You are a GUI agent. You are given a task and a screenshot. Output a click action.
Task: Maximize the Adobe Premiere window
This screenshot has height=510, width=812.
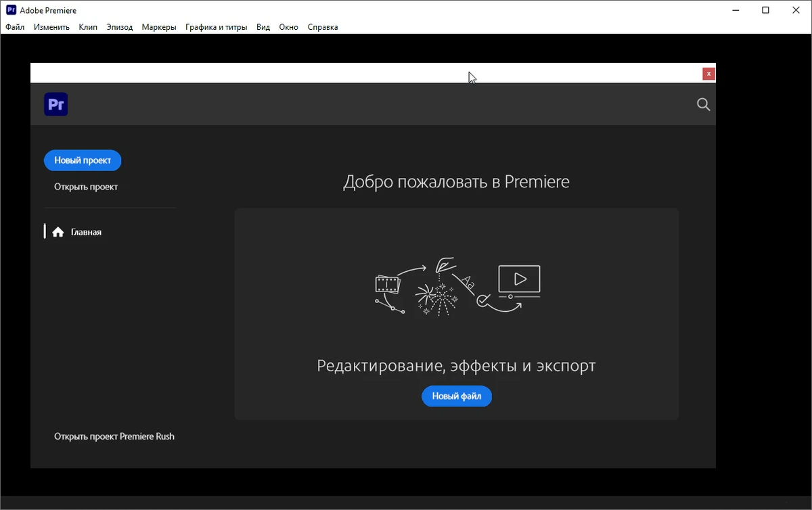[765, 10]
